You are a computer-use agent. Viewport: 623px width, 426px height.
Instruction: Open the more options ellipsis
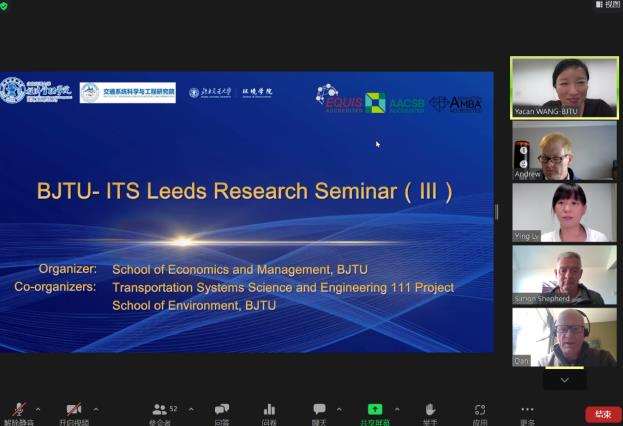(527, 409)
